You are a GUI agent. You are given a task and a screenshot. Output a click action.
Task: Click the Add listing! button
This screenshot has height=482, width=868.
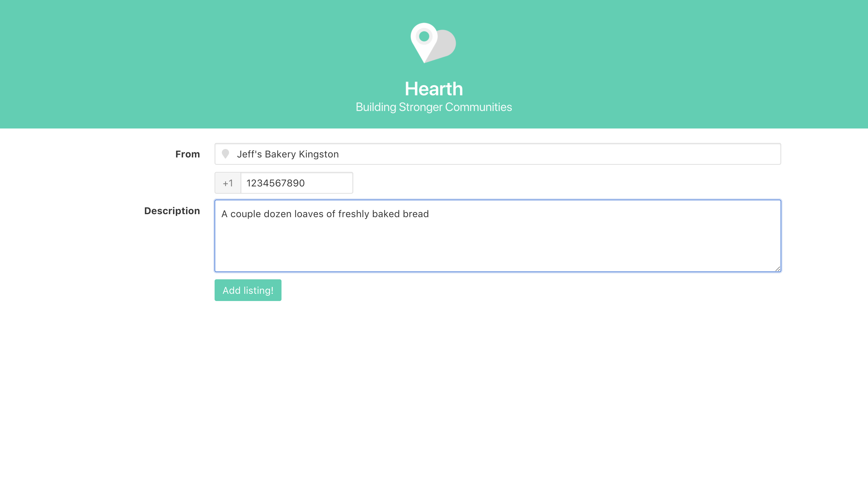click(248, 290)
